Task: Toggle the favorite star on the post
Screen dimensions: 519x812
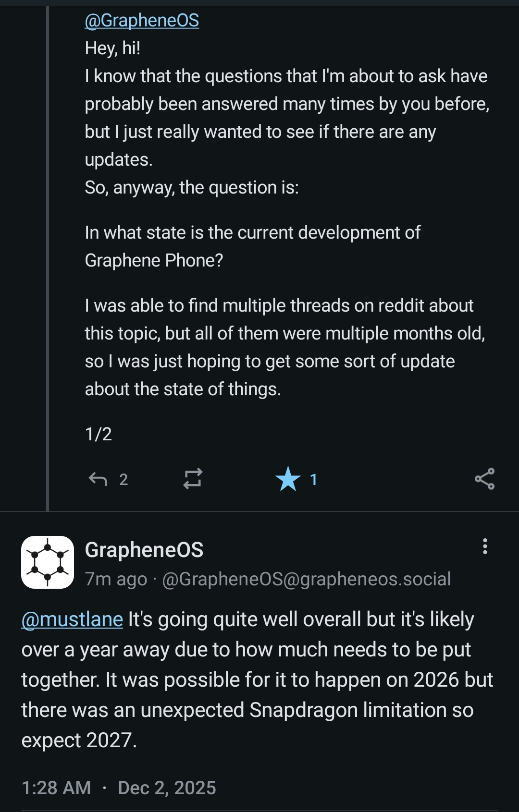Action: pos(288,479)
